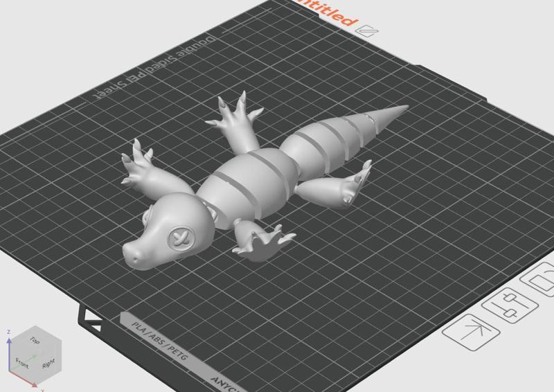Select the Top face of the view cube

(35, 339)
